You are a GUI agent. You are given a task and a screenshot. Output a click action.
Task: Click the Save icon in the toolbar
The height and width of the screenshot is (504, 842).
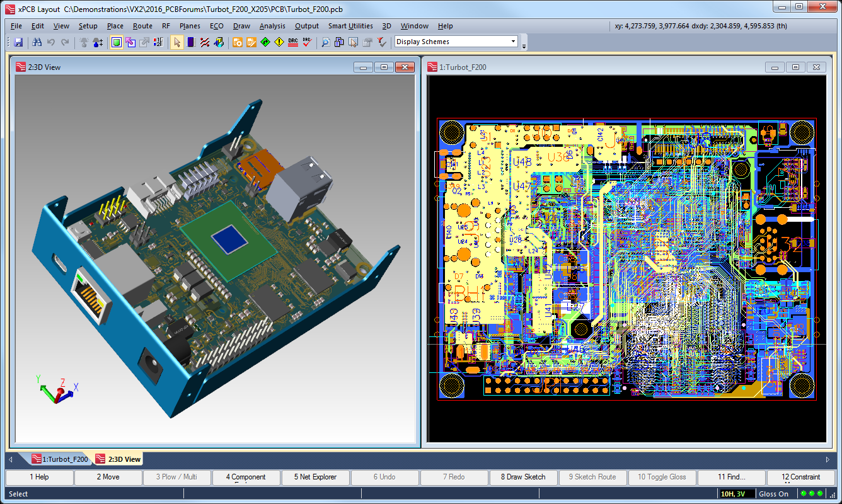(x=18, y=42)
